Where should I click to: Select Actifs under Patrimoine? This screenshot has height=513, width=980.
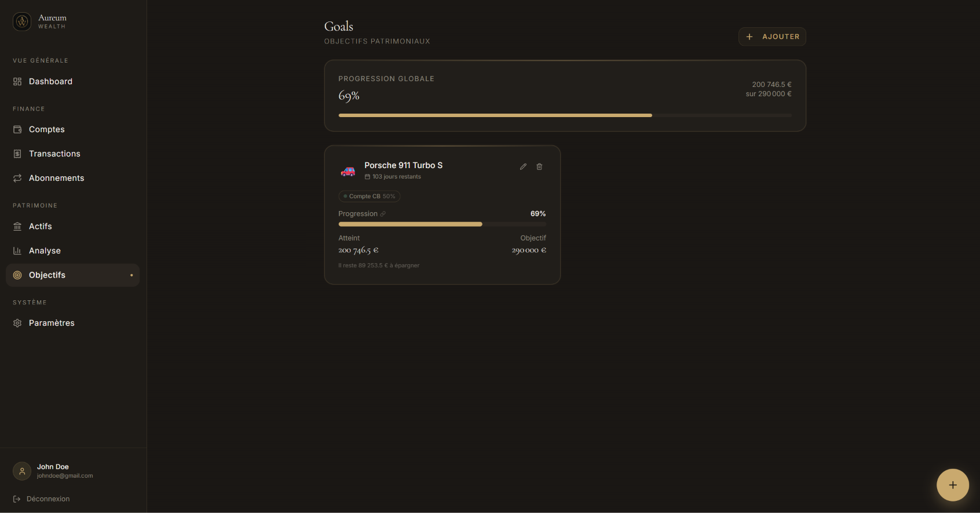click(x=73, y=226)
